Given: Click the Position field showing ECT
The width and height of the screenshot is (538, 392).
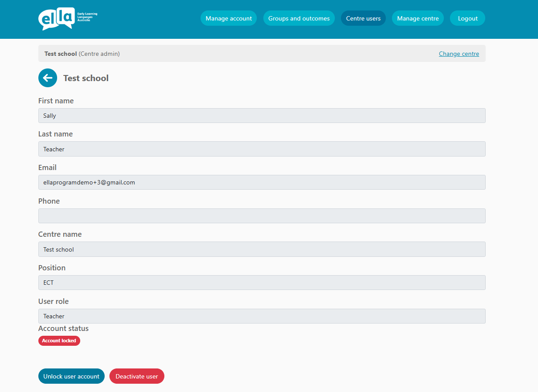Looking at the screenshot, I should tap(262, 283).
